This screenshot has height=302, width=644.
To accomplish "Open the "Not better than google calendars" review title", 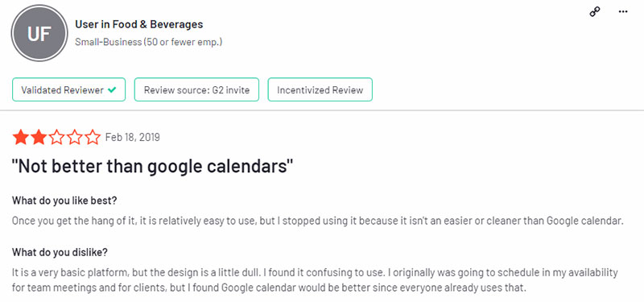I will click(152, 167).
